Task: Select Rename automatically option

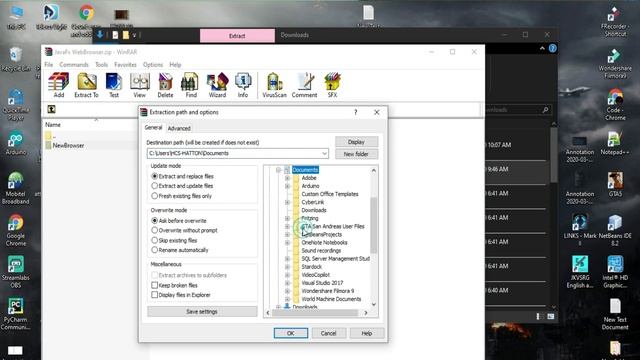Action: tap(180, 250)
